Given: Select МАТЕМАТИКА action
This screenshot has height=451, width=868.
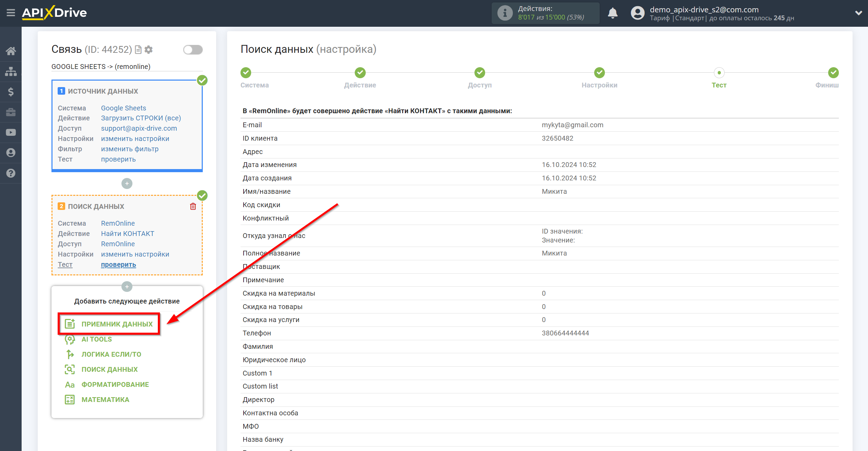Looking at the screenshot, I should (x=105, y=400).
